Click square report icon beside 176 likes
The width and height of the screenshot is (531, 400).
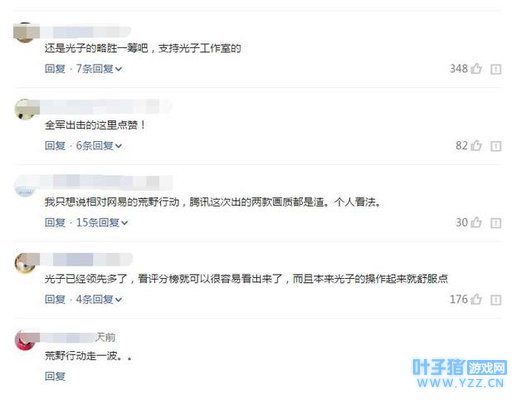coord(496,300)
